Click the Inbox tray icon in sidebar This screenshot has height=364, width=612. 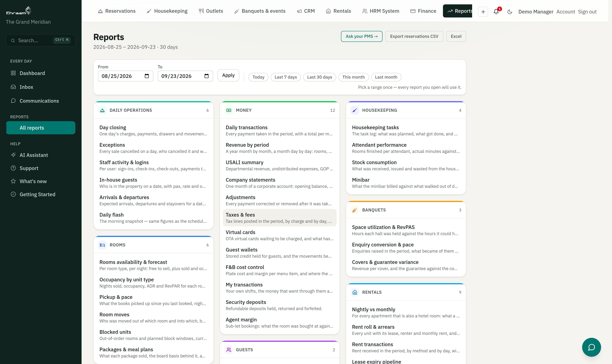tap(13, 87)
